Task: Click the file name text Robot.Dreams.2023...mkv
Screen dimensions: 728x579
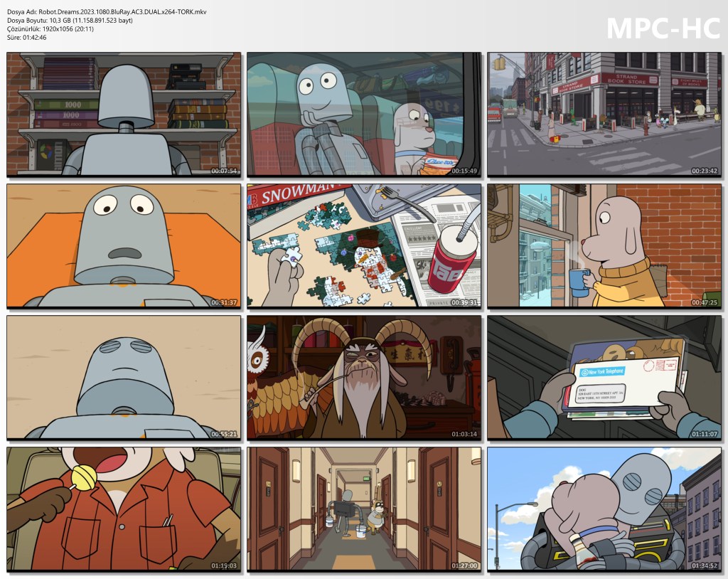Action: [122, 12]
